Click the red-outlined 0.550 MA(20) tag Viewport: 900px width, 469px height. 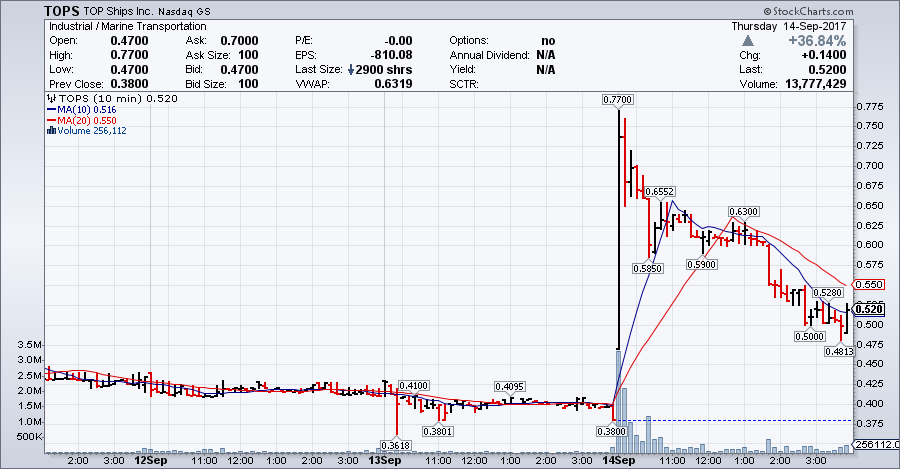coord(867,284)
